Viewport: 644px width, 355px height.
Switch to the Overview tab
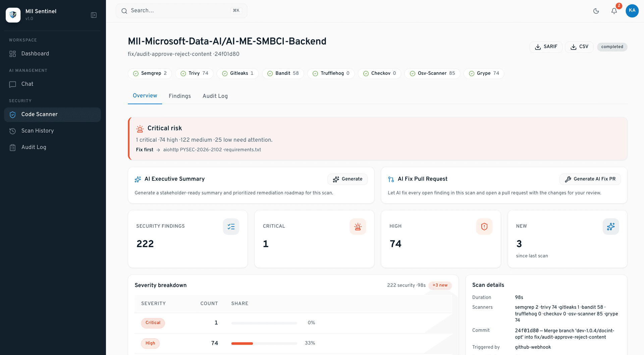[x=145, y=96]
